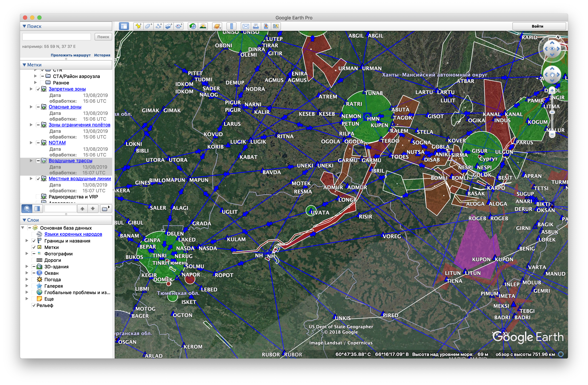This screenshot has width=588, height=385.
Task: Toggle the Опасные зоны checkbox
Action: [38, 107]
